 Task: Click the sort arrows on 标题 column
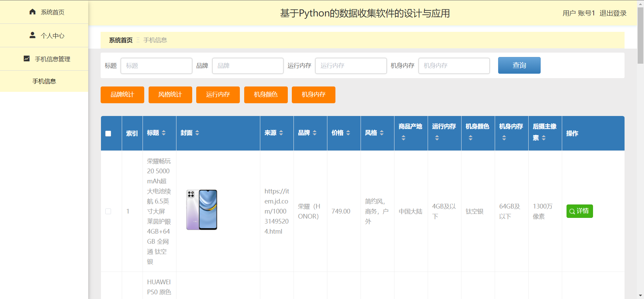point(164,133)
